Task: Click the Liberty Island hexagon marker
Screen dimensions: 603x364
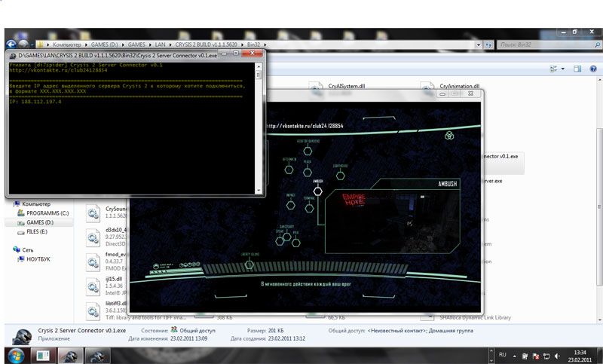Action: point(249,264)
